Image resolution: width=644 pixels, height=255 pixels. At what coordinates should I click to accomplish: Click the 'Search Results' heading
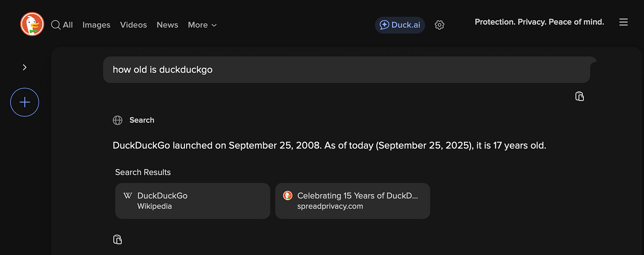(x=143, y=172)
